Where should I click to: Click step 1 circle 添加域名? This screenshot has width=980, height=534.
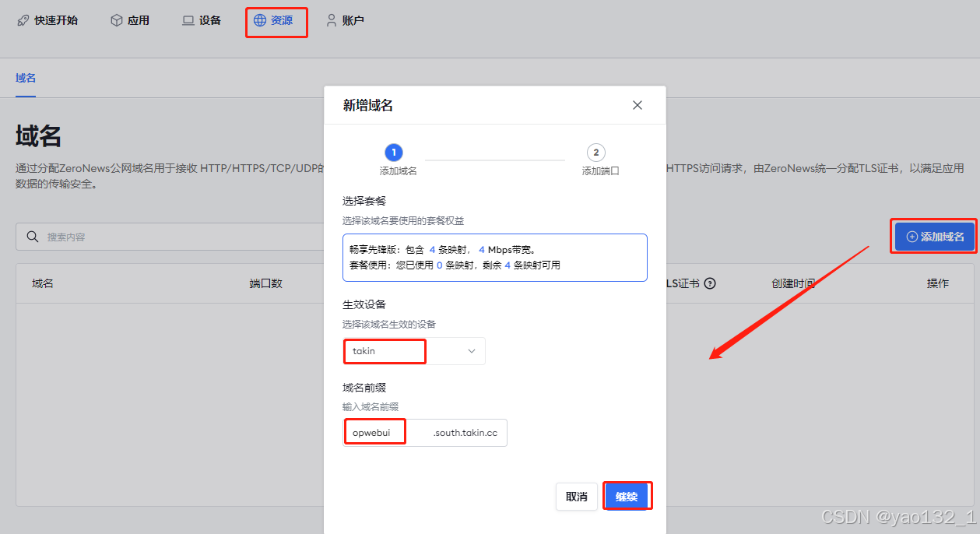point(394,153)
